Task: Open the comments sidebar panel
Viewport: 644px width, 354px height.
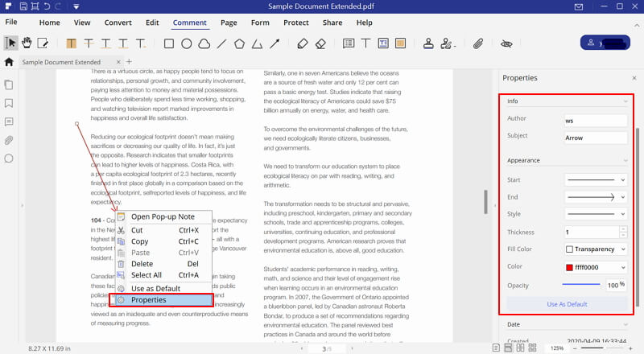Action: [9, 121]
